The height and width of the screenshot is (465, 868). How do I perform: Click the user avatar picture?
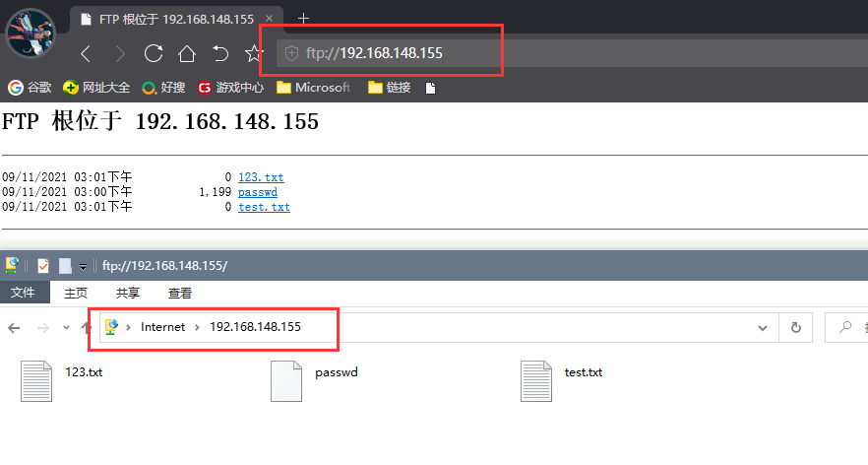pyautogui.click(x=31, y=33)
